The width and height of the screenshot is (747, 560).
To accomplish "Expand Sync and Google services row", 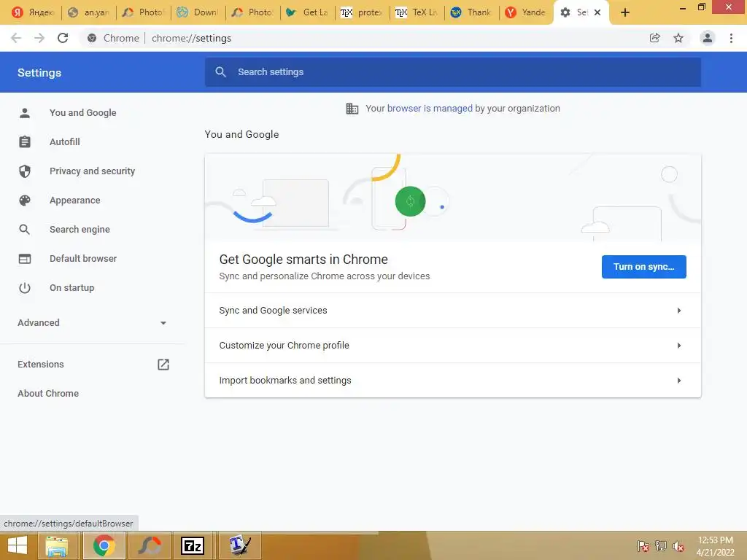I will [452, 311].
